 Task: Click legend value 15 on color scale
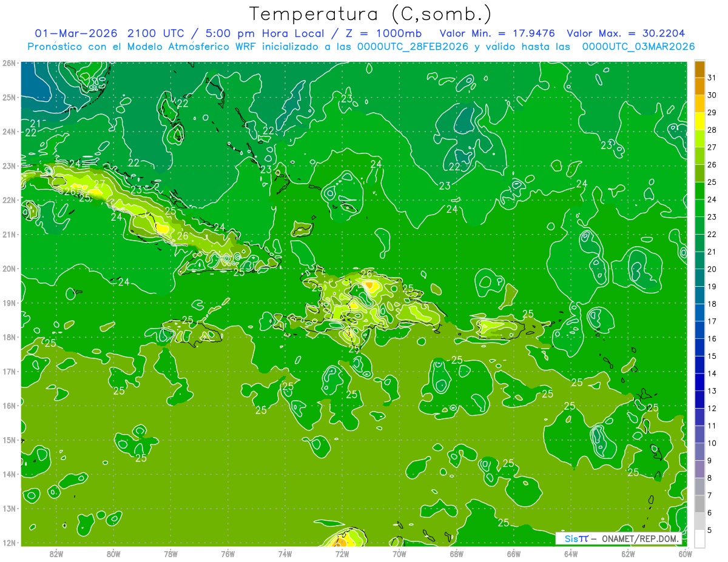tap(712, 356)
